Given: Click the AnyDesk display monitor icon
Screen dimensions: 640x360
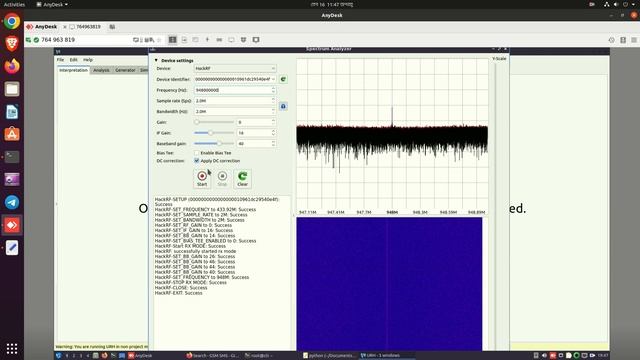Looking at the screenshot, I should click(231, 40).
